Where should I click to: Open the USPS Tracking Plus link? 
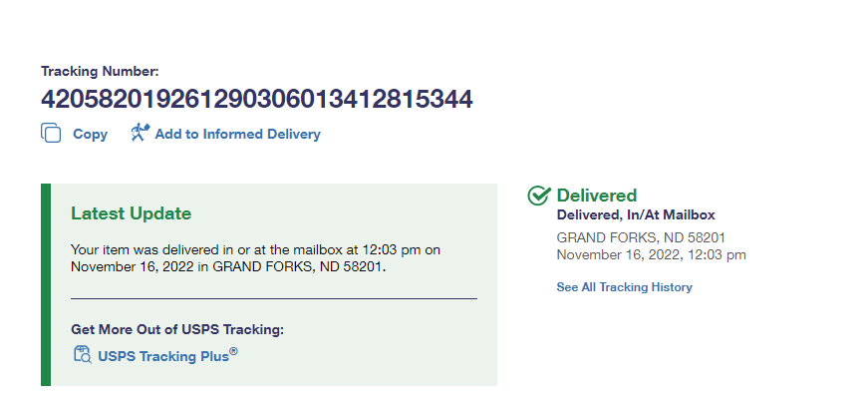coord(161,355)
